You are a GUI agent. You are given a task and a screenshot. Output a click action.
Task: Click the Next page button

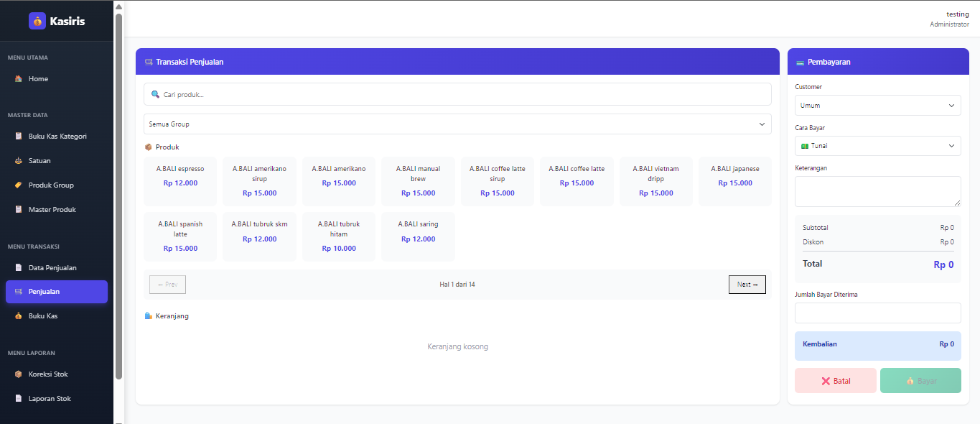click(x=747, y=285)
